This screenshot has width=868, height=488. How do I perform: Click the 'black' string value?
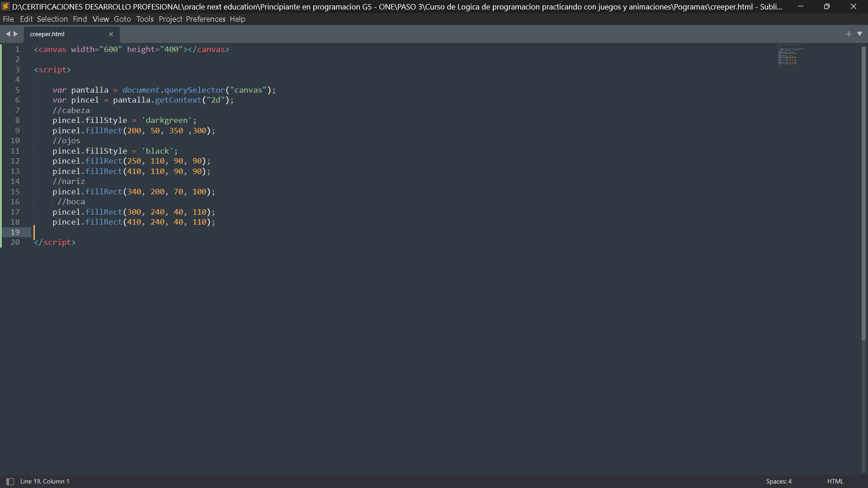click(157, 151)
